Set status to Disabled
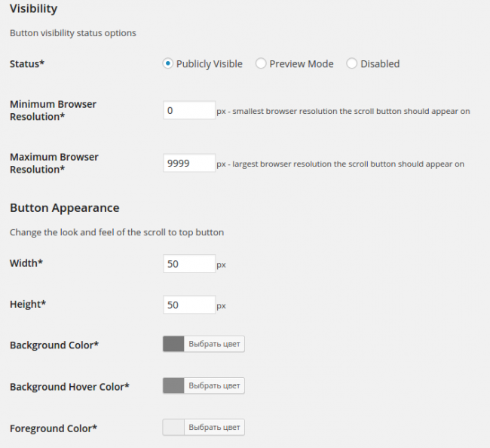Screen dimensions: 490x448 click(352, 64)
